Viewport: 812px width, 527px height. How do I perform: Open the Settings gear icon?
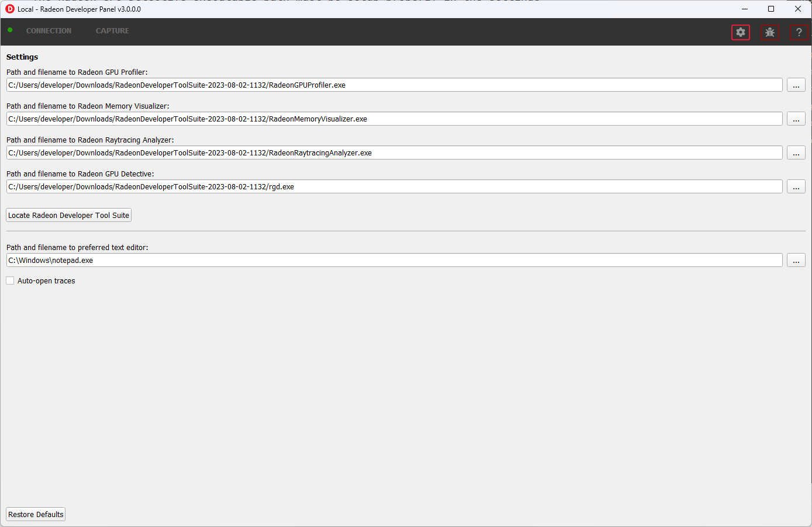pos(740,32)
